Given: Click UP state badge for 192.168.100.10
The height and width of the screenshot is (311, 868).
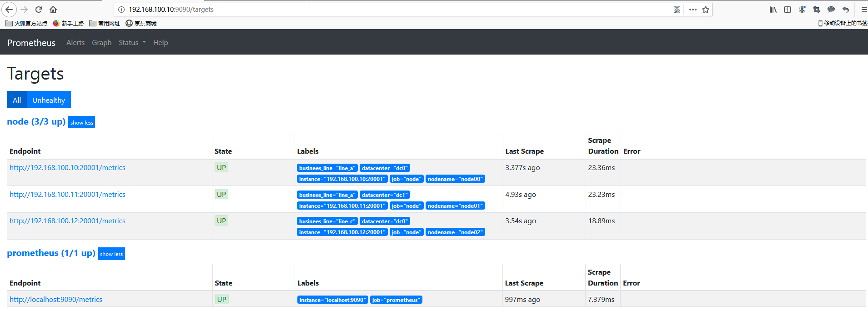Looking at the screenshot, I should pos(221,167).
